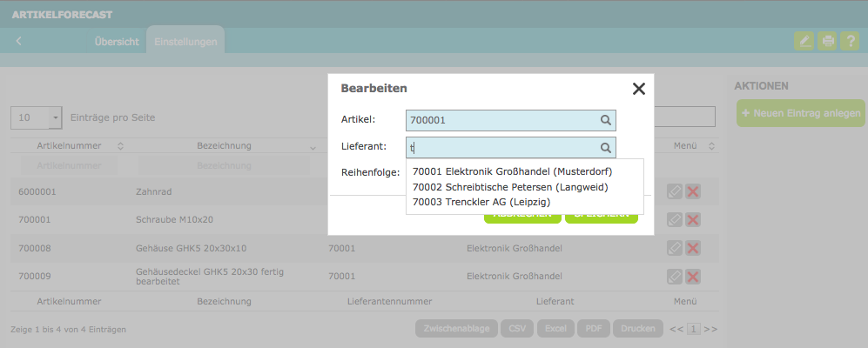Click the back arrow in header

[19, 41]
